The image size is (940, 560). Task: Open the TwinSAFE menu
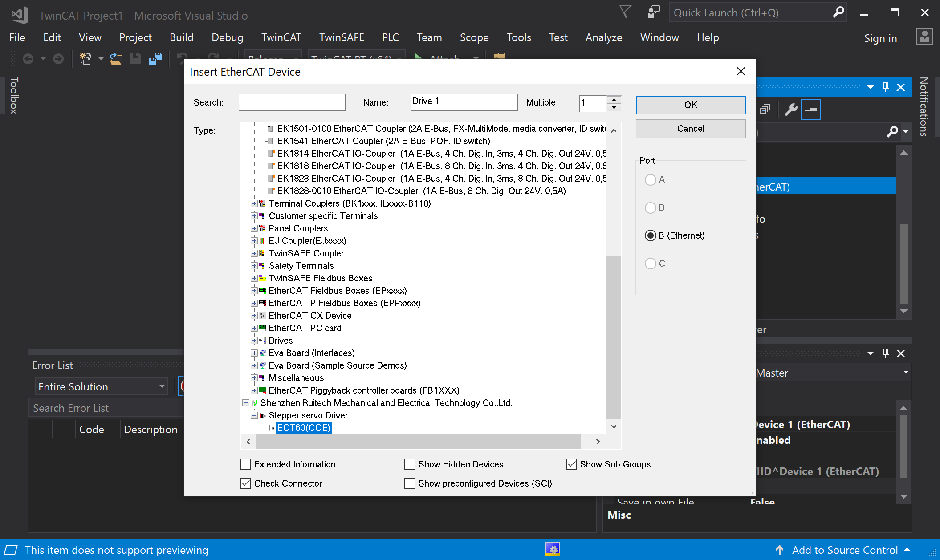point(342,37)
